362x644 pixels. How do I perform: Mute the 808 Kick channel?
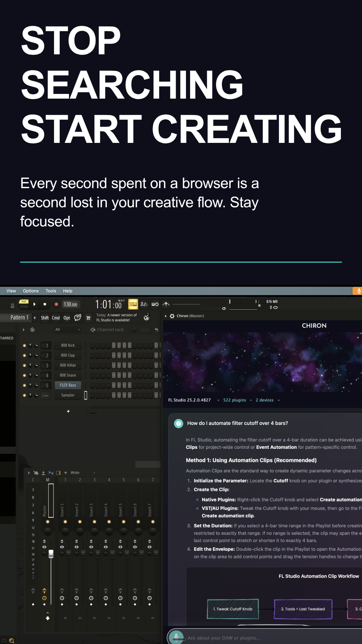(x=24, y=345)
